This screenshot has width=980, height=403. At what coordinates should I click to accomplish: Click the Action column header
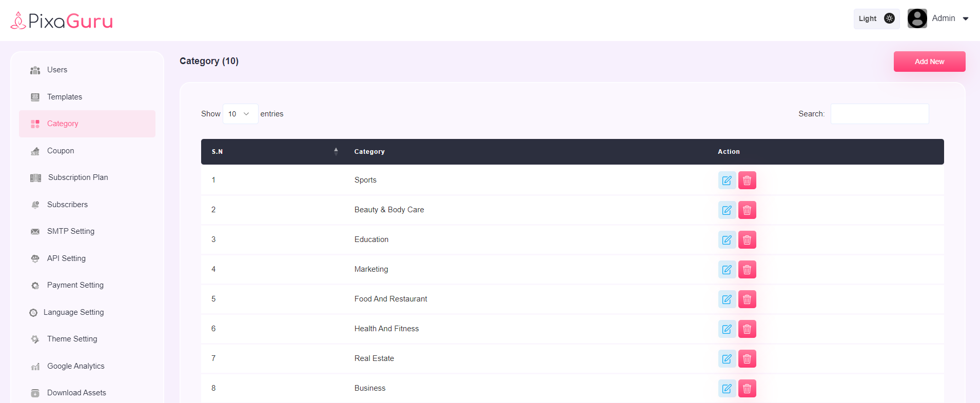[x=729, y=152]
